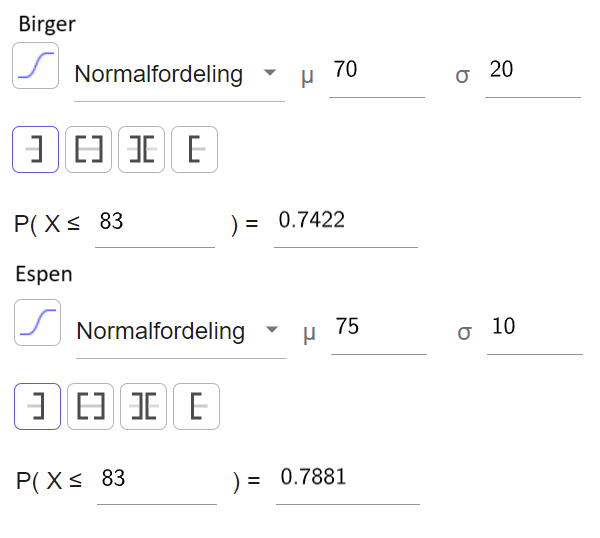Select right-sided interval icon for Espen

tap(196, 406)
